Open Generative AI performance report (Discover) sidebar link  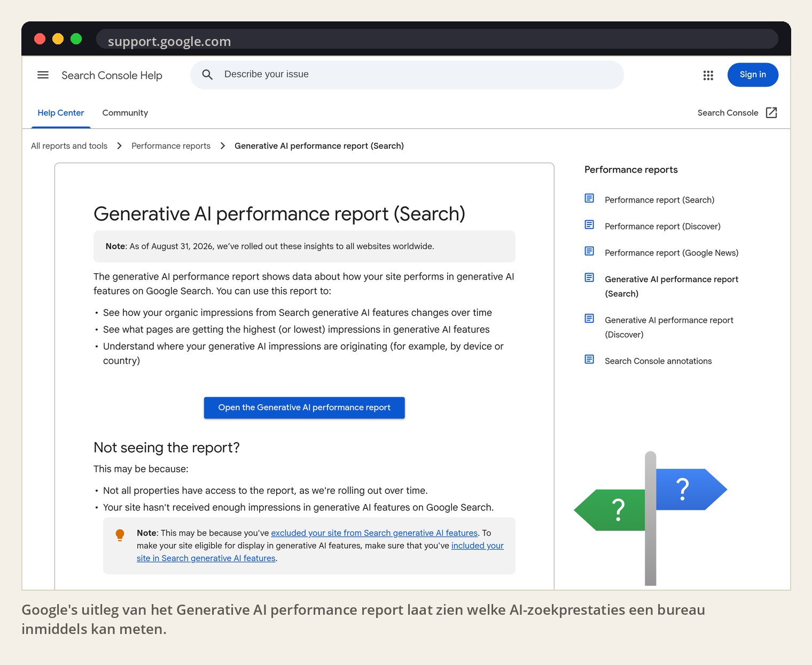tap(669, 327)
